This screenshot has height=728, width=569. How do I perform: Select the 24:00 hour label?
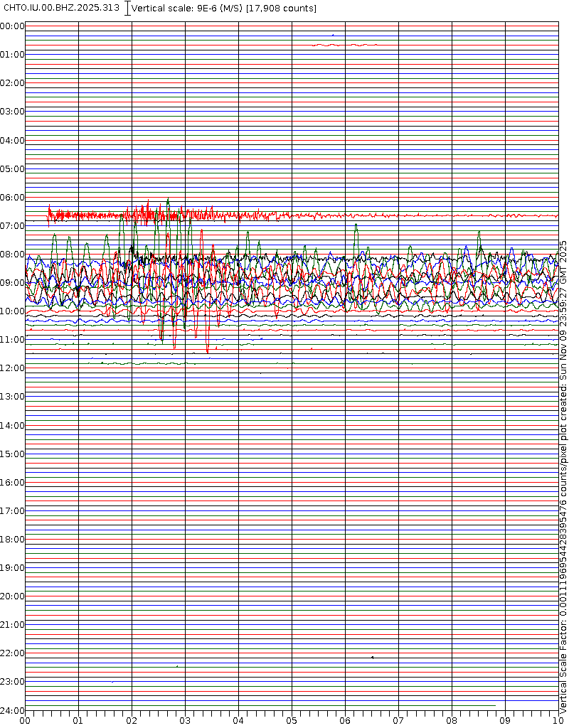click(x=13, y=710)
